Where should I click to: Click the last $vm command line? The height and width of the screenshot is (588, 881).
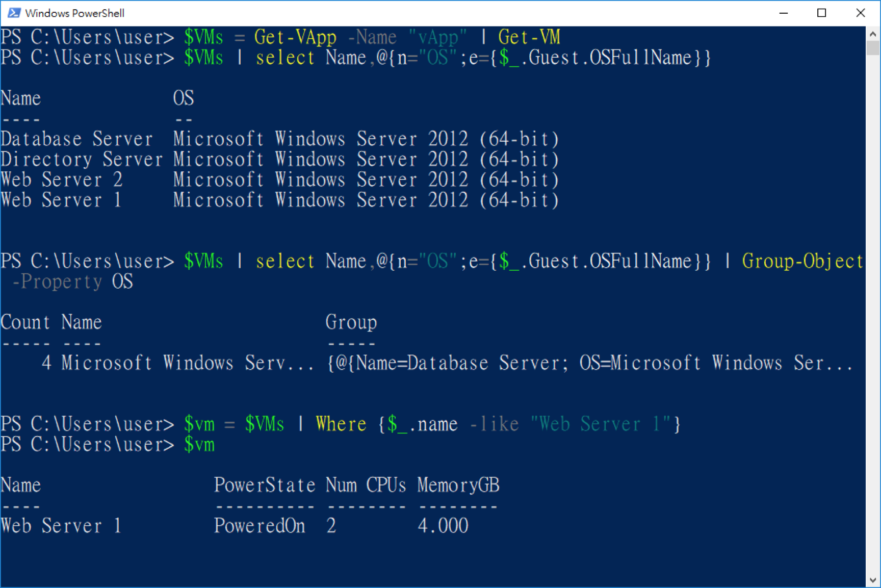pyautogui.click(x=108, y=445)
